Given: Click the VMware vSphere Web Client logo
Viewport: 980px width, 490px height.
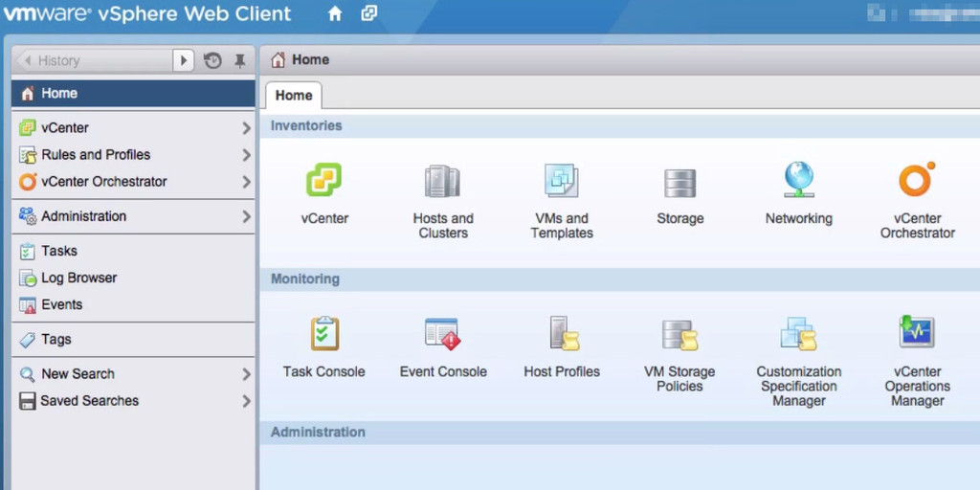Looking at the screenshot, I should [x=147, y=13].
